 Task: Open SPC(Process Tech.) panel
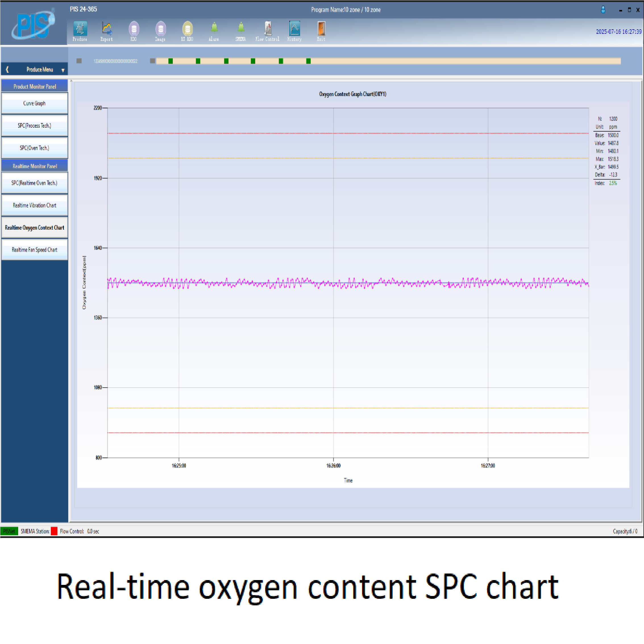[x=35, y=126]
